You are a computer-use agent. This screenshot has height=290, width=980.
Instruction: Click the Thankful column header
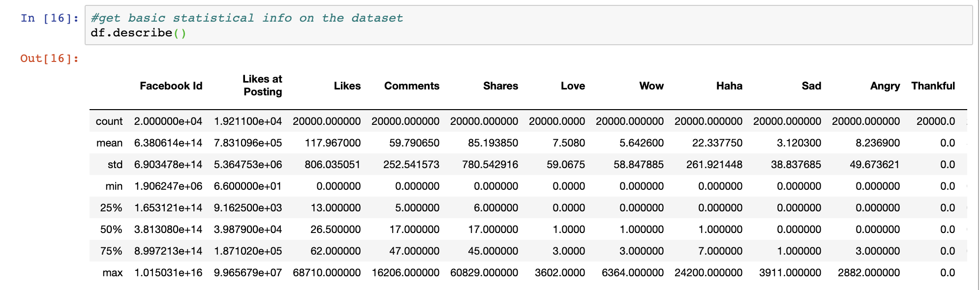(x=933, y=86)
